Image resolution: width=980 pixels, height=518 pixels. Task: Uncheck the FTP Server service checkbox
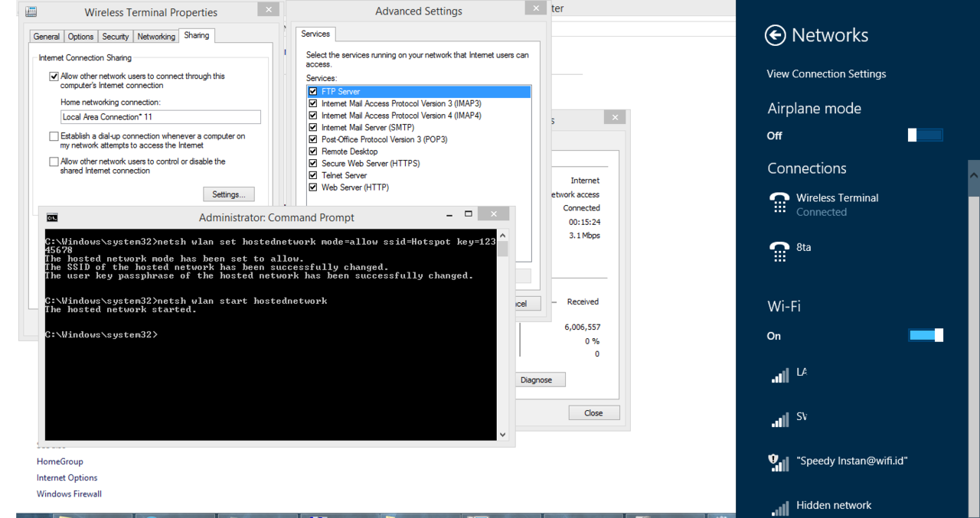coord(313,92)
